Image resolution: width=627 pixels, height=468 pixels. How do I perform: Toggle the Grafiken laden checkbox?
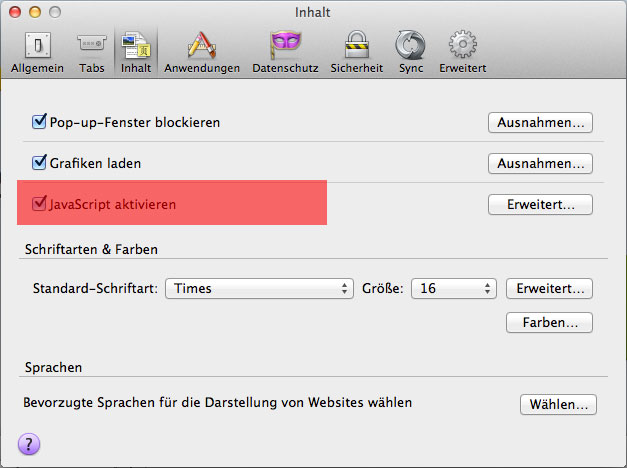tap(40, 162)
